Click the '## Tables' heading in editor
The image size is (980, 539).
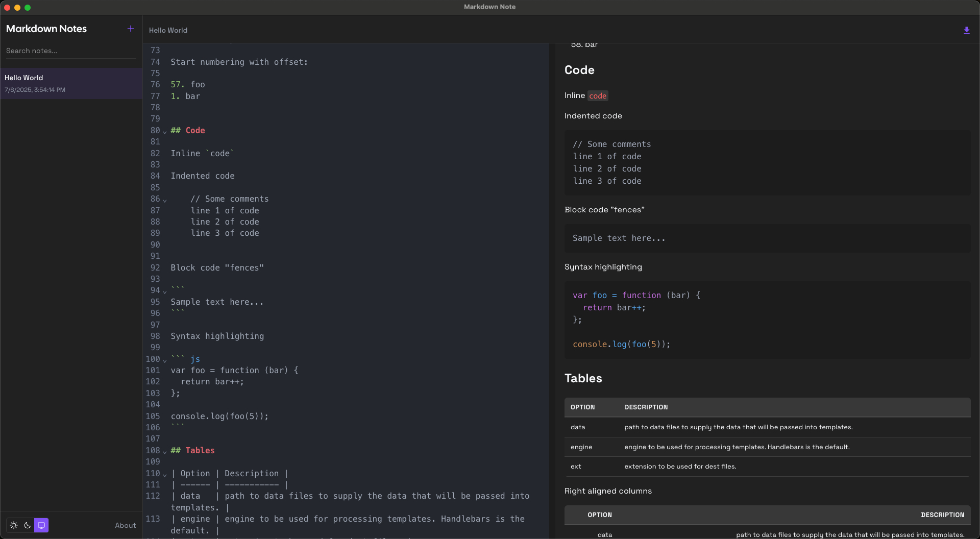pos(192,450)
